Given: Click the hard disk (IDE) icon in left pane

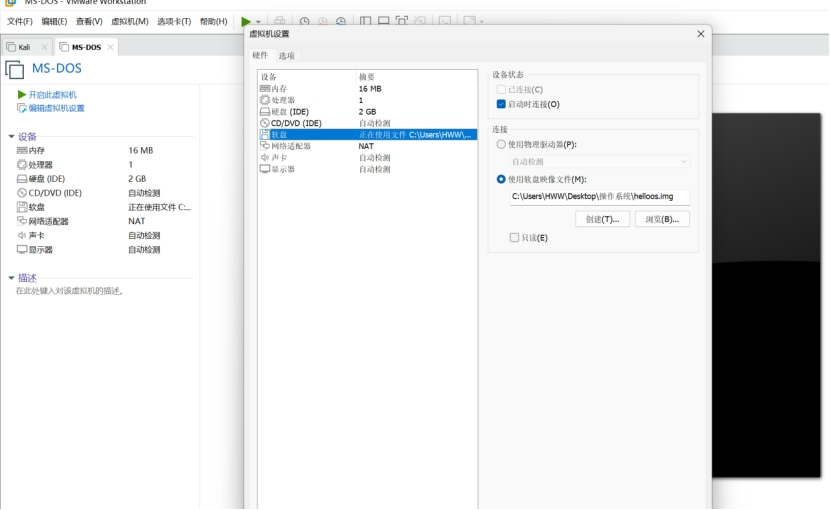Looking at the screenshot, I should point(22,179).
